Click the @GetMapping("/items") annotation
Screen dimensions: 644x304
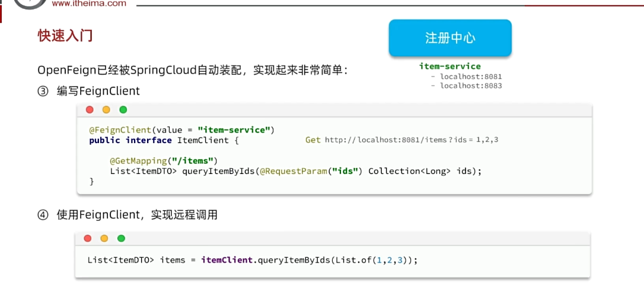tap(164, 160)
